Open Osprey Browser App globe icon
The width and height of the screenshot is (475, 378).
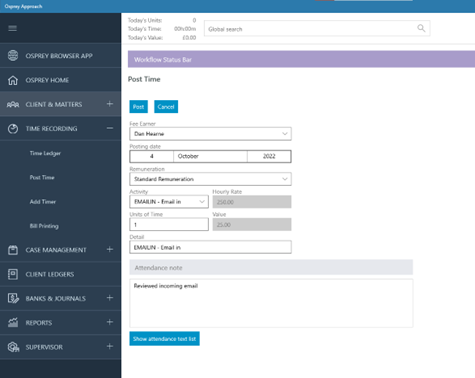coord(13,55)
